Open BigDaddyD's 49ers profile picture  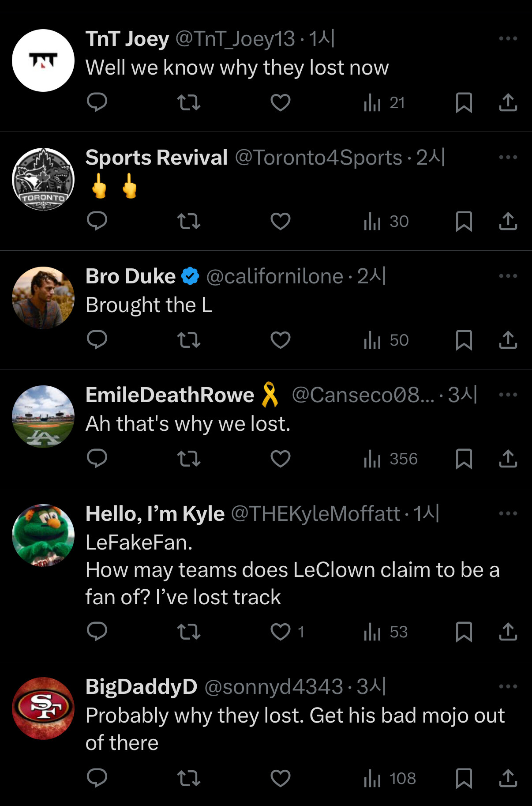(x=43, y=708)
